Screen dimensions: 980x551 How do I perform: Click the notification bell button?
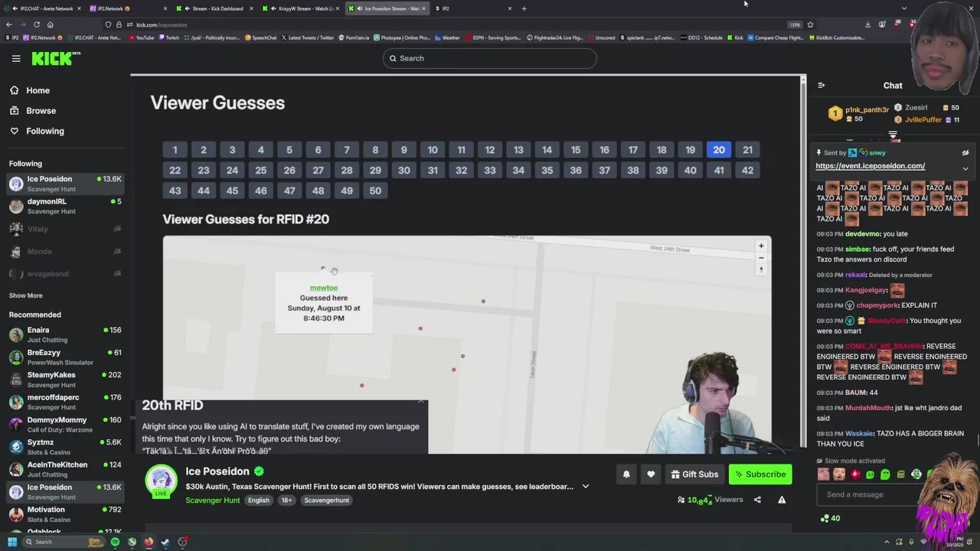pos(626,474)
